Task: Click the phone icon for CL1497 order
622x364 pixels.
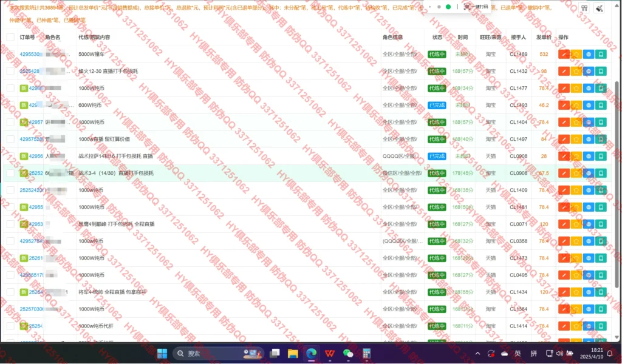Action: [601, 140]
